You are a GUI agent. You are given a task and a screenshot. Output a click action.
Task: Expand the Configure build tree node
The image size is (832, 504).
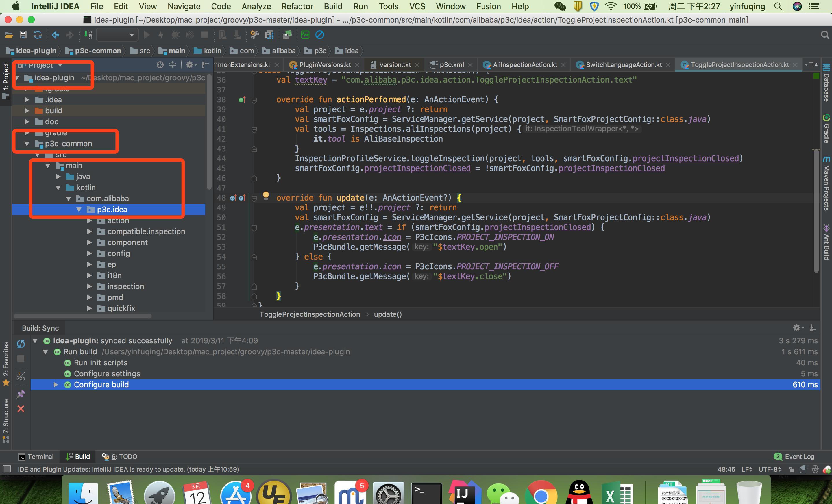point(56,384)
